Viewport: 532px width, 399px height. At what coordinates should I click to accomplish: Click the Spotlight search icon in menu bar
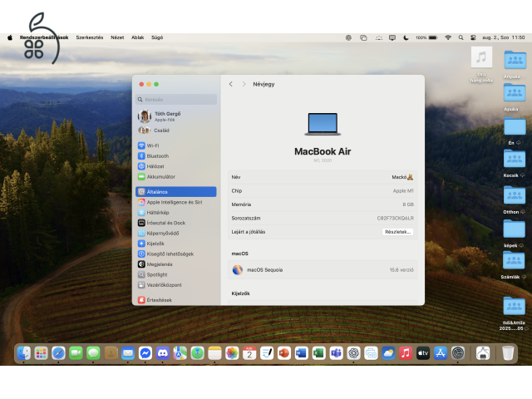point(461,37)
